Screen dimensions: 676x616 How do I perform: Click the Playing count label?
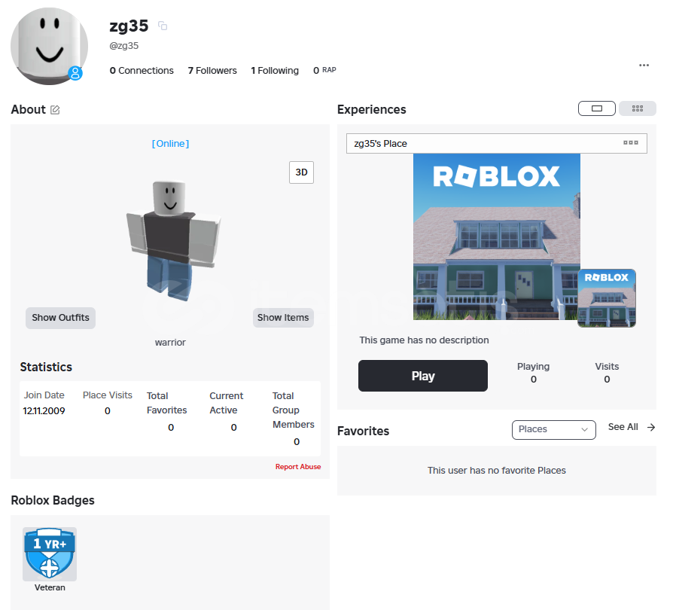coord(533,367)
